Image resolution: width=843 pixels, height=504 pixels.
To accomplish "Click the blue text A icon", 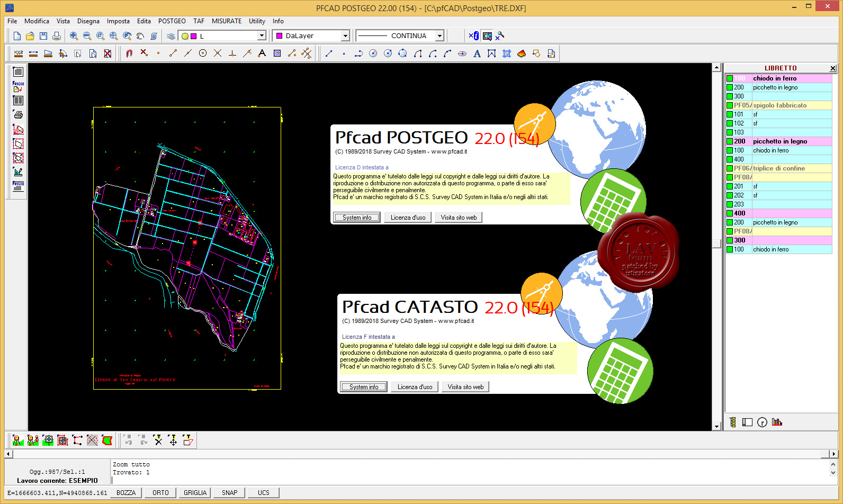I will tap(477, 53).
